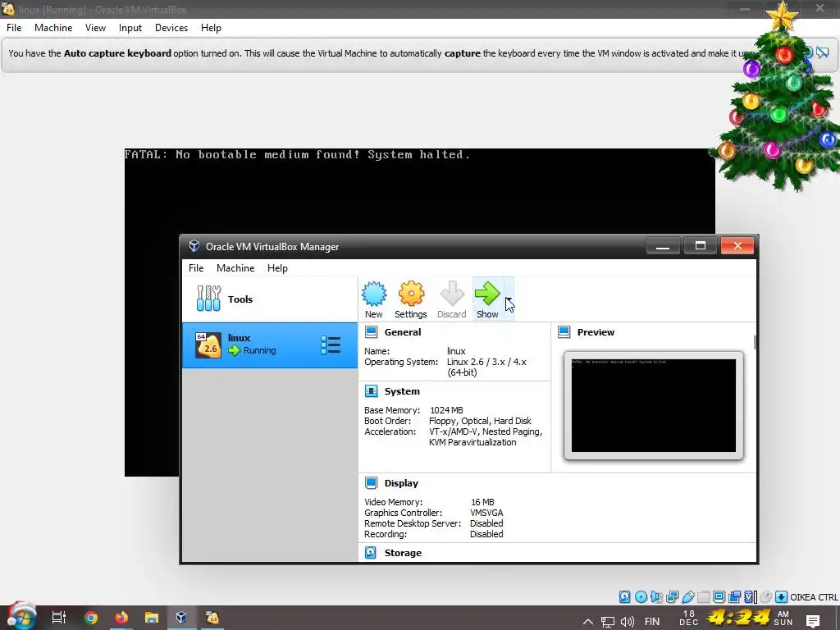This screenshot has width=840, height=630.
Task: Open Machine menu of linux VM window
Action: 53,28
